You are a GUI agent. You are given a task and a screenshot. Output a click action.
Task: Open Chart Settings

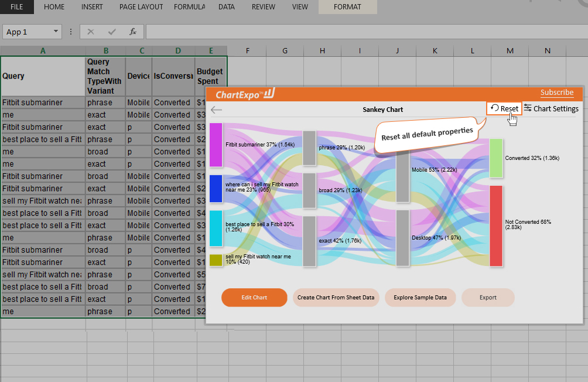[x=551, y=108]
